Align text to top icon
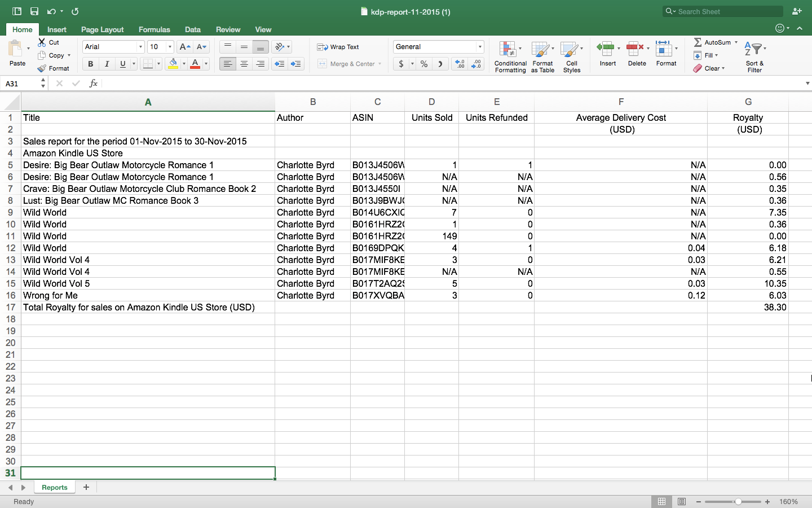The height and width of the screenshot is (508, 812). [x=227, y=47]
